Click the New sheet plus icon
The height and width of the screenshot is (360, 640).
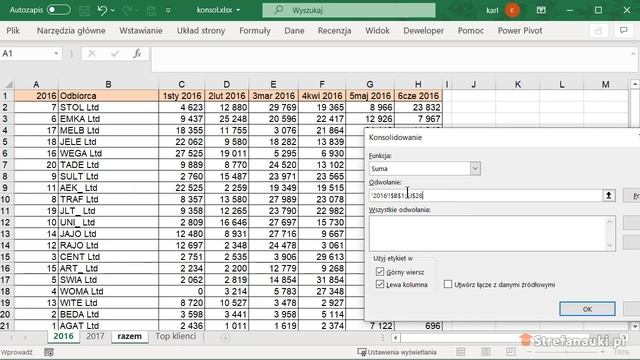pyautogui.click(x=225, y=338)
